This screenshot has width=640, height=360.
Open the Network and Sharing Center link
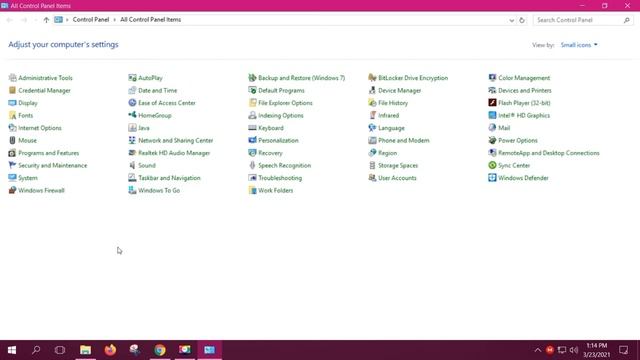coord(176,140)
